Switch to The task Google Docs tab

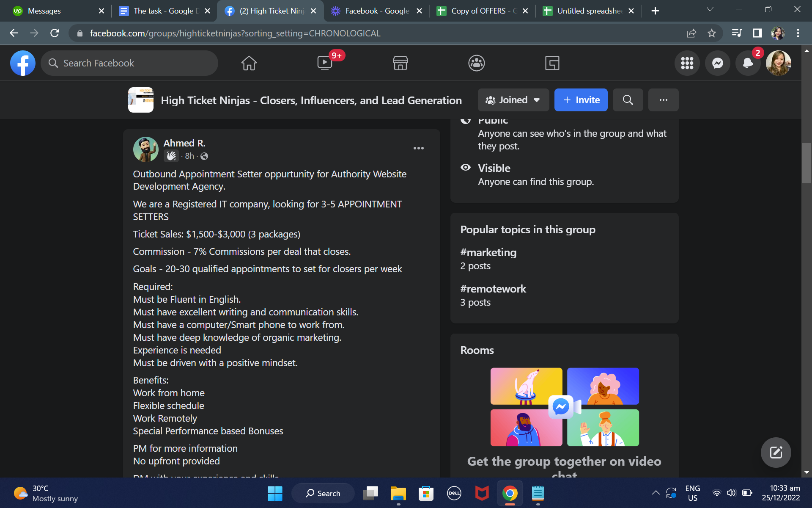pos(163,11)
